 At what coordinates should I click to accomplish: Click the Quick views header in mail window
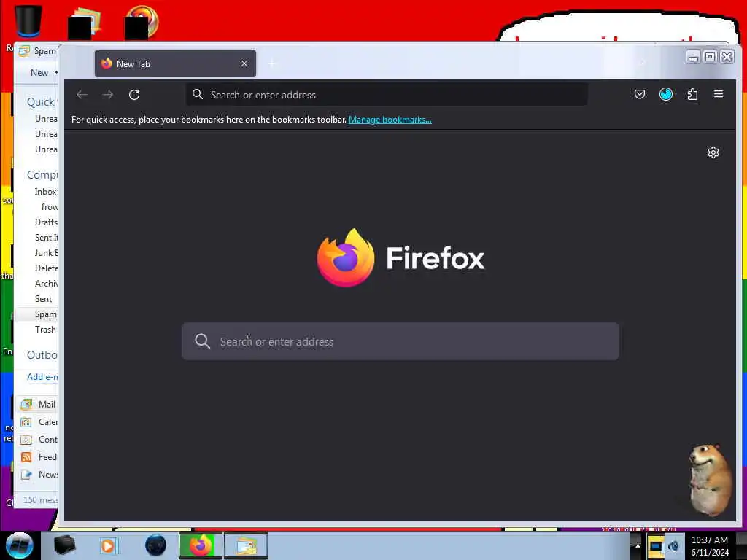coord(42,102)
